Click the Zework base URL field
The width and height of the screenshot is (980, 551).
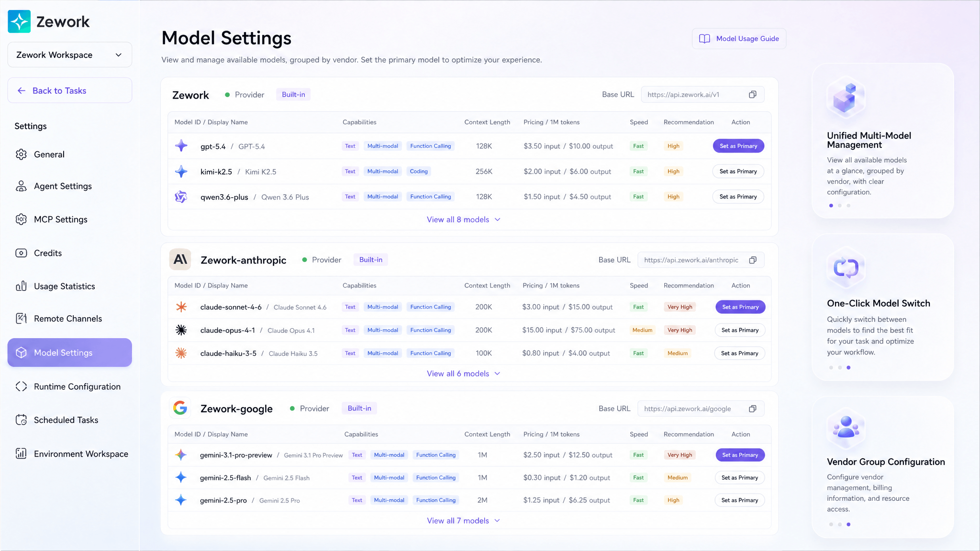702,95
